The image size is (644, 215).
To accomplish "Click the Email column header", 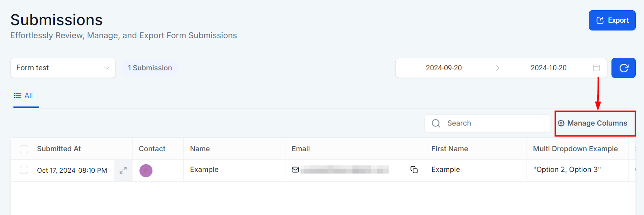I will pos(301,149).
